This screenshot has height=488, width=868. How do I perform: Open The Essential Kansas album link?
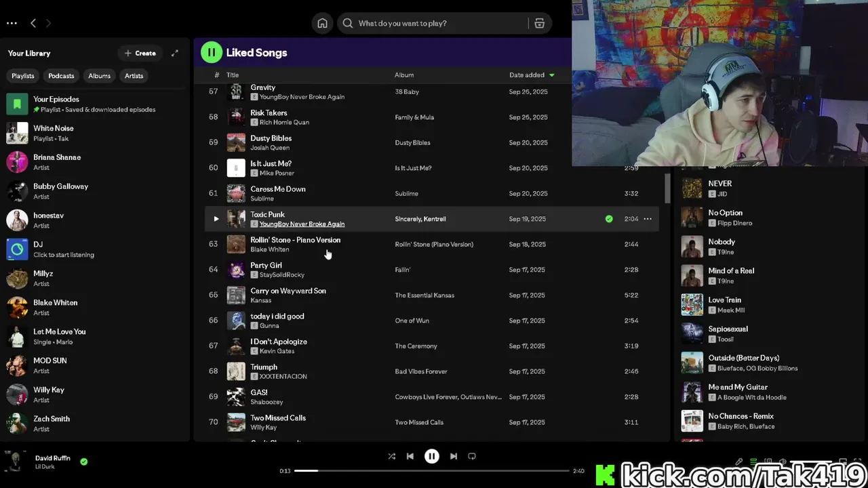[x=425, y=296]
